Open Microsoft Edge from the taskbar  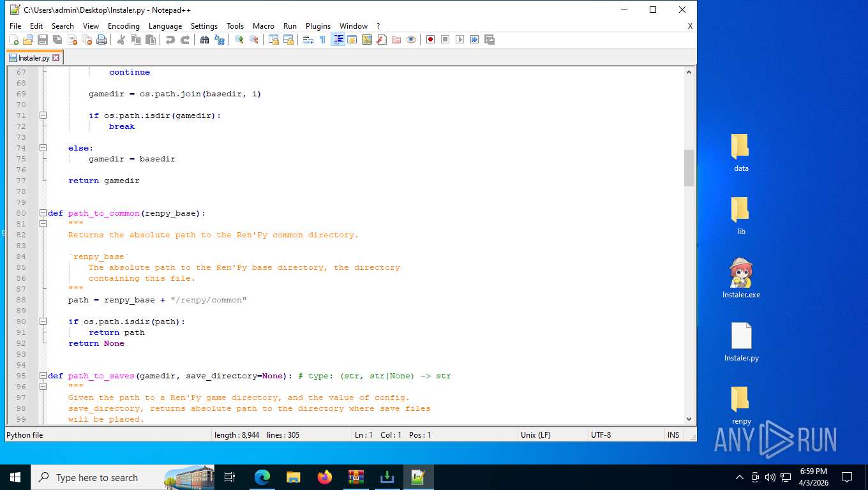pos(262,477)
